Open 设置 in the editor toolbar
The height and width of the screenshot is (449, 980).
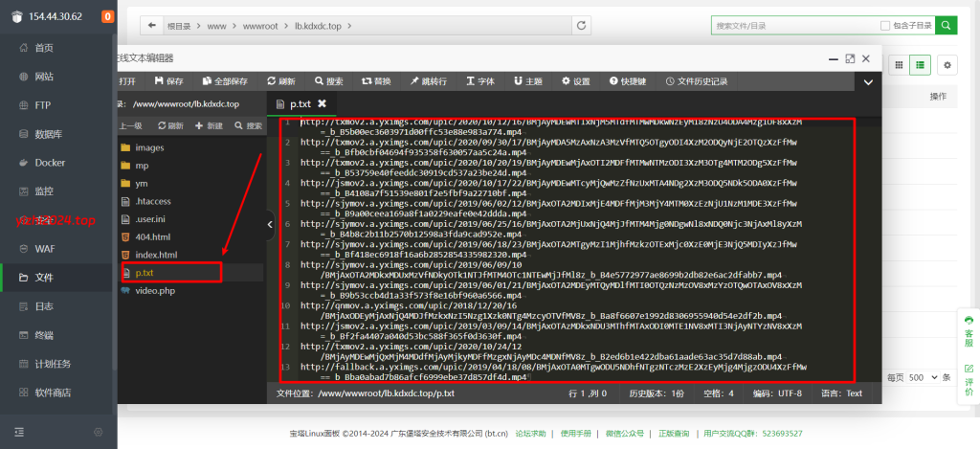576,81
